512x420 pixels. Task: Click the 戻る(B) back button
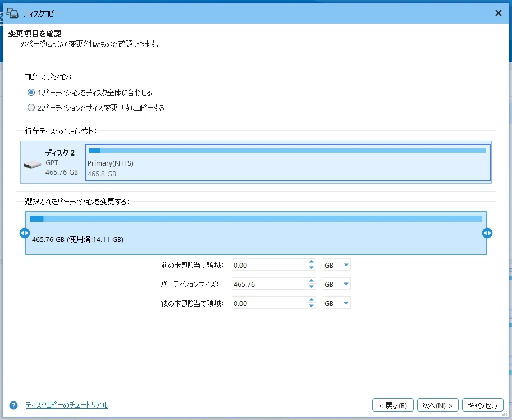click(x=393, y=405)
